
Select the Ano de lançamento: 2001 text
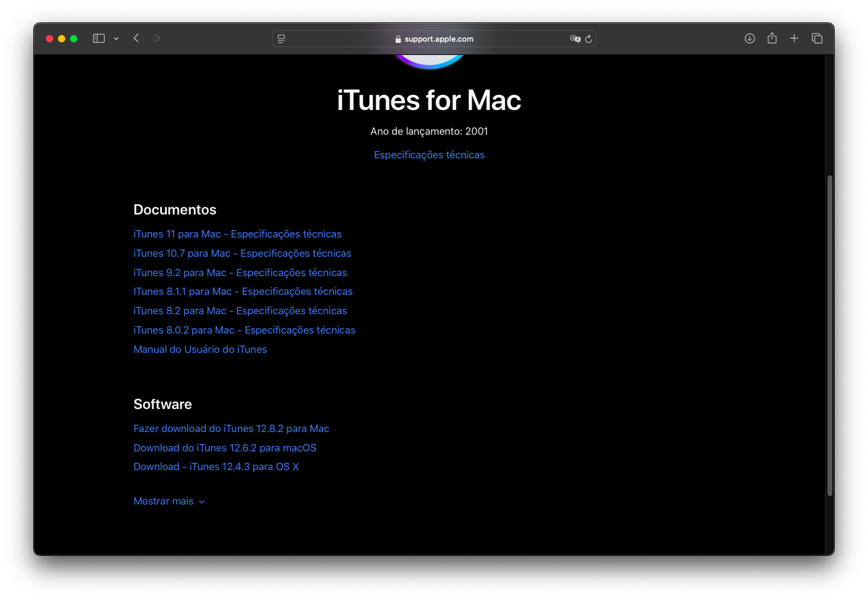(x=429, y=132)
